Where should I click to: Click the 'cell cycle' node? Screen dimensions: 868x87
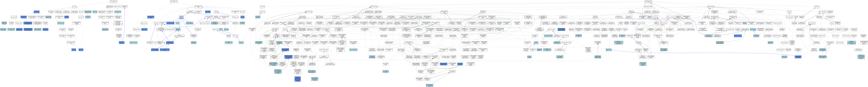(789, 12)
